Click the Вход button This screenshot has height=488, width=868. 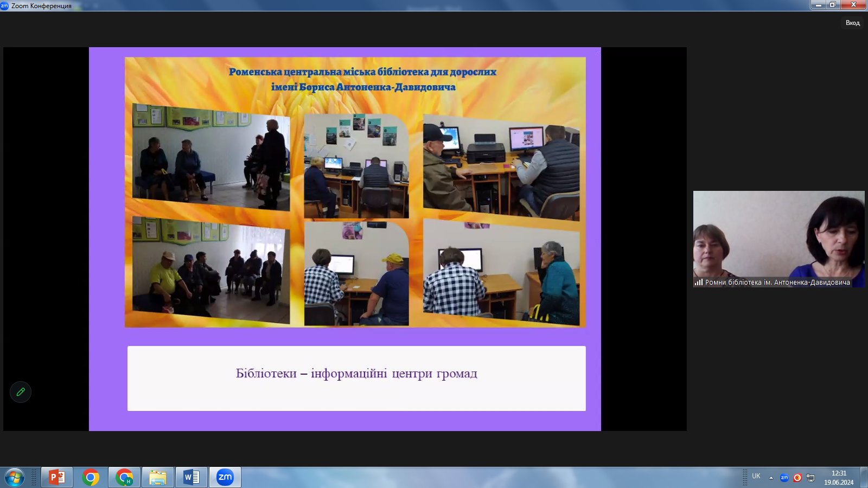tap(852, 23)
